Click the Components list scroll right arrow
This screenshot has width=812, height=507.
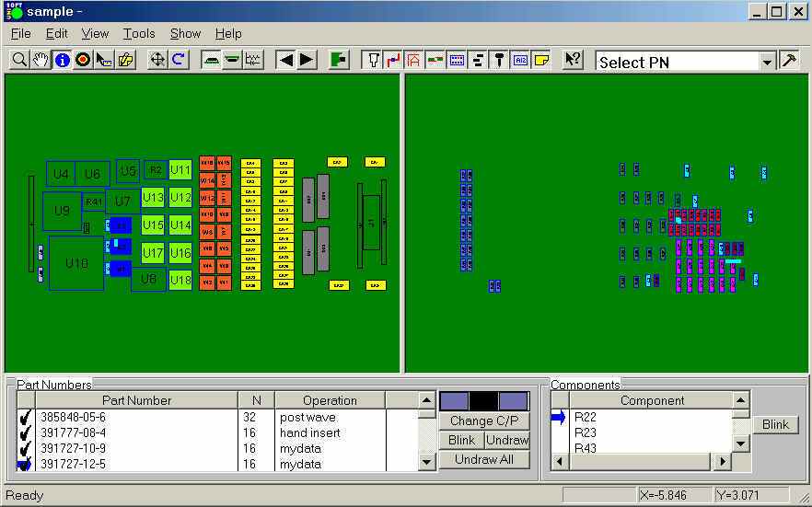click(723, 462)
